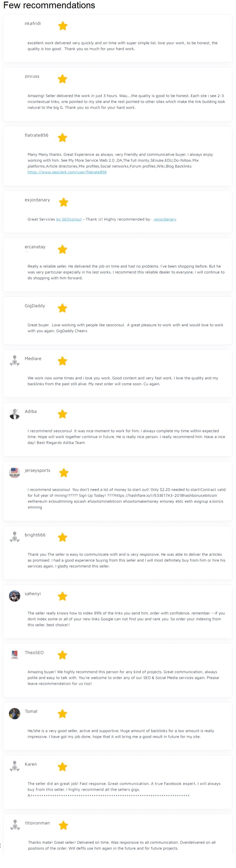Click TheoSEO's avatar image
The image size is (236, 868).
tap(15, 654)
